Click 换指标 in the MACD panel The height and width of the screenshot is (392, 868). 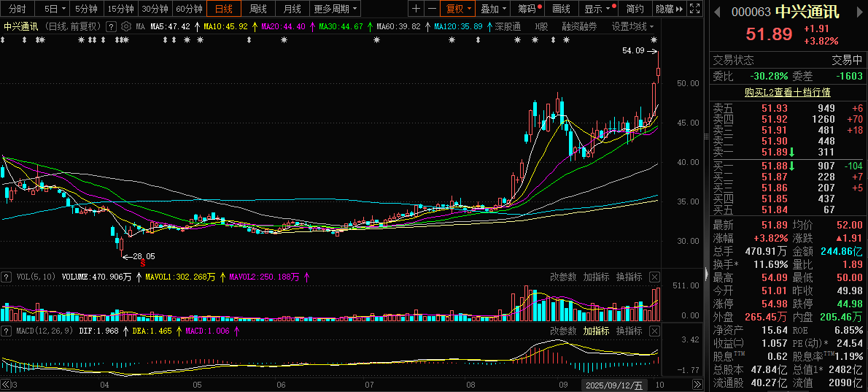[629, 331]
